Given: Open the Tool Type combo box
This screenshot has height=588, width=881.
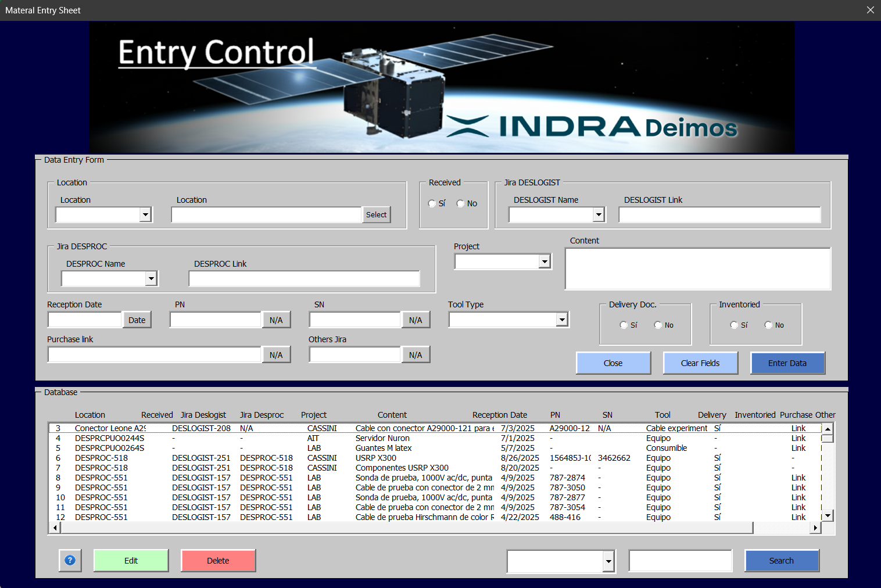Looking at the screenshot, I should click(561, 320).
